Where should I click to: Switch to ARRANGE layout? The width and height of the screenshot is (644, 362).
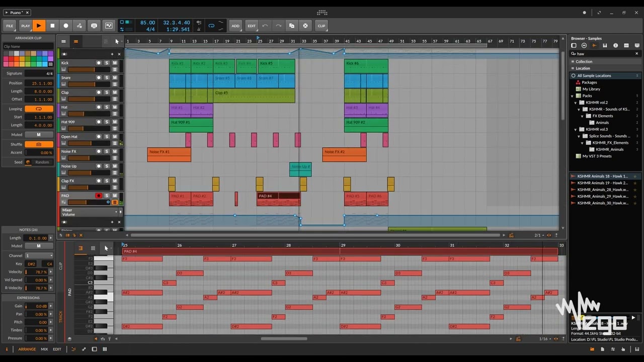click(27, 349)
